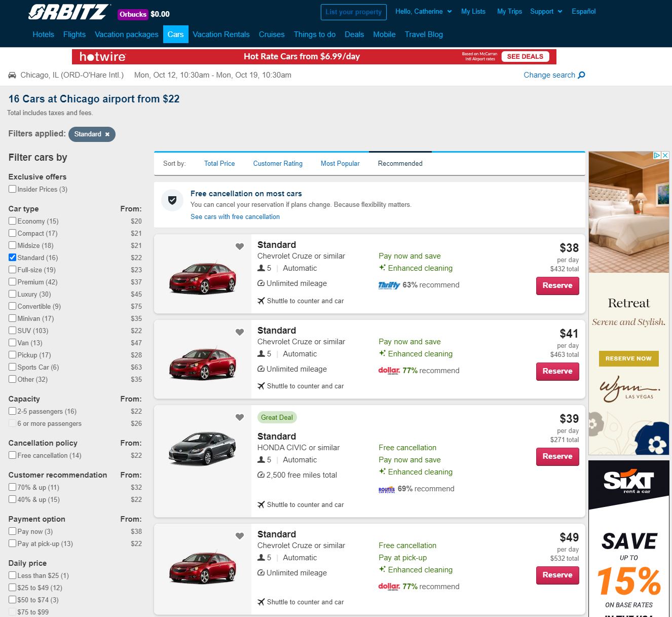Select the 2-5 passengers capacity filter
Screen dimensions: 672x617
click(13, 411)
